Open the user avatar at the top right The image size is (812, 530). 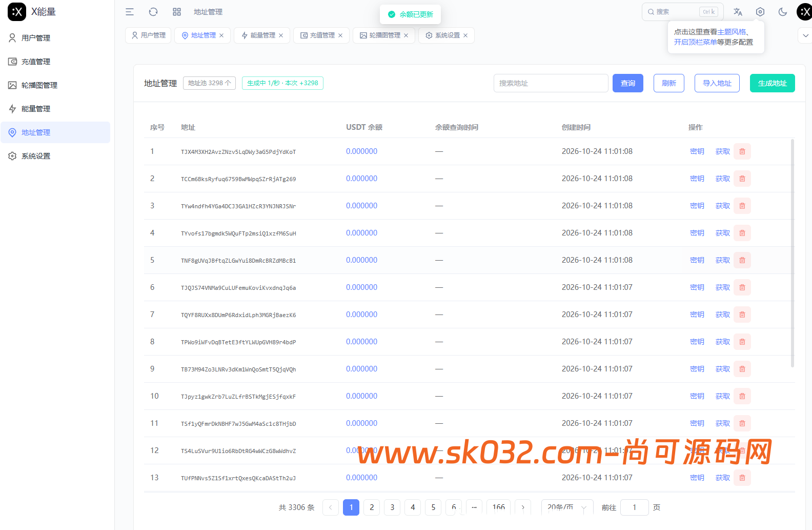pos(805,12)
